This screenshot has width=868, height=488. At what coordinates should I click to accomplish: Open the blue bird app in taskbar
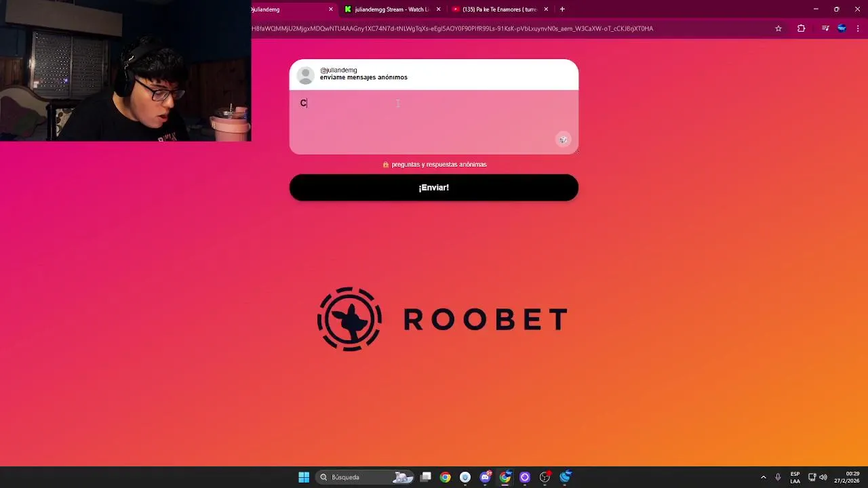565,477
